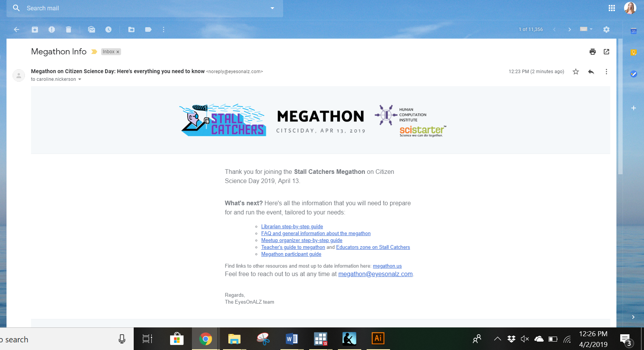644x350 pixels.
Task: Go to newer email arrow
Action: [554, 29]
